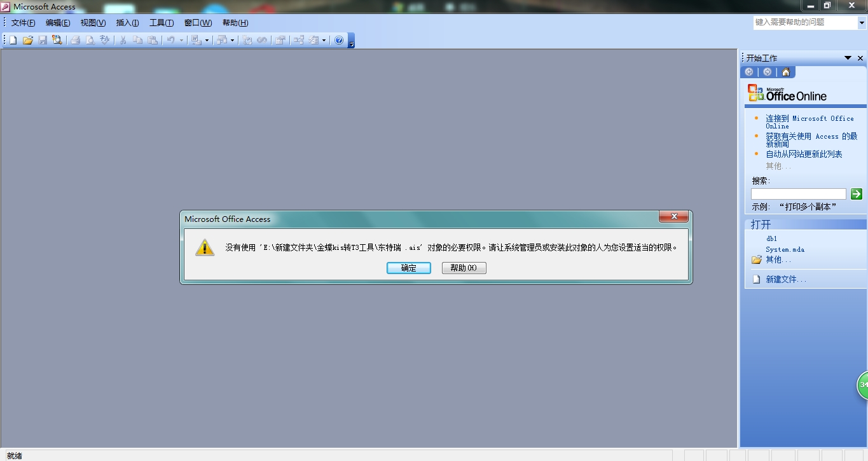This screenshot has height=461, width=868.
Task: Open the 工具(T) menu
Action: 162,23
